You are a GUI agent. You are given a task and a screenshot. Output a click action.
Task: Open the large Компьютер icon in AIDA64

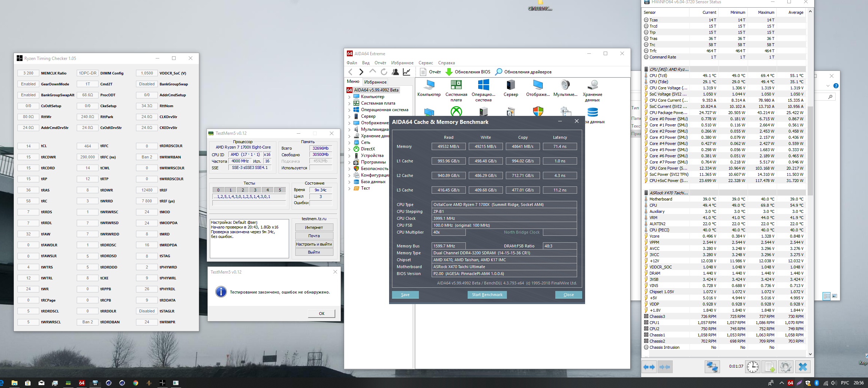429,88
